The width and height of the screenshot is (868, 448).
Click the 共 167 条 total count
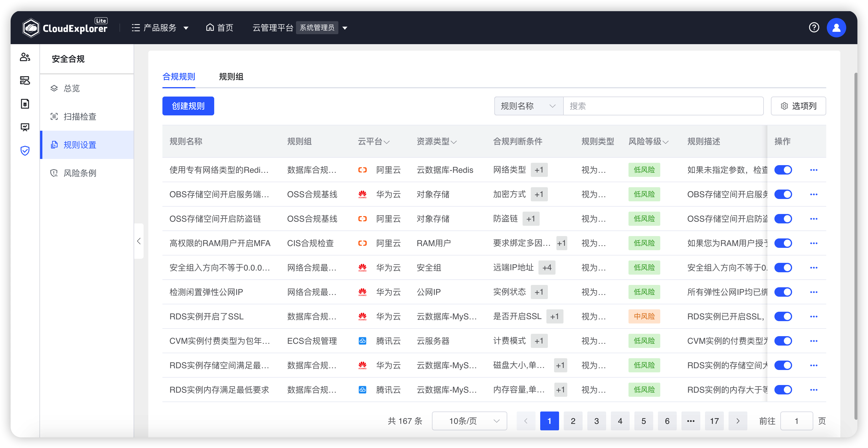405,421
